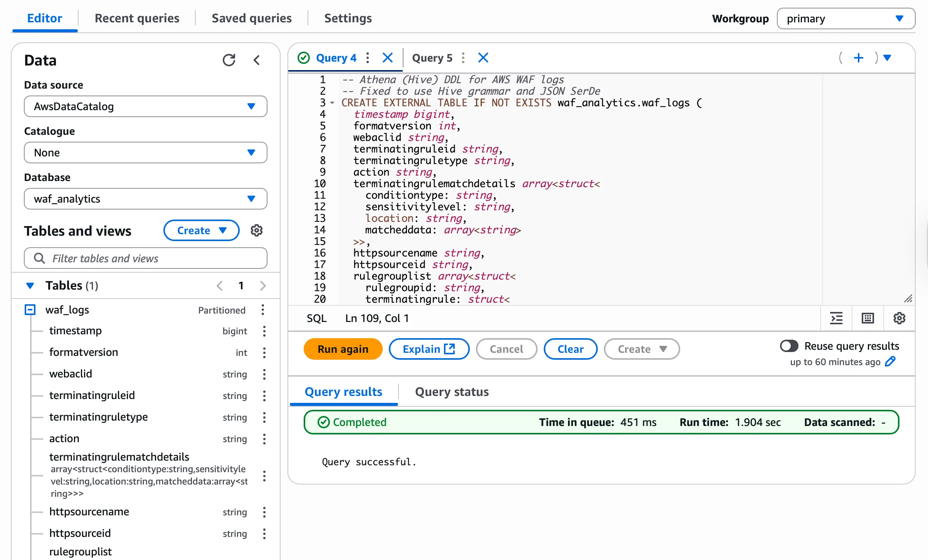Clear the query editor
This screenshot has width=928, height=560.
(570, 349)
